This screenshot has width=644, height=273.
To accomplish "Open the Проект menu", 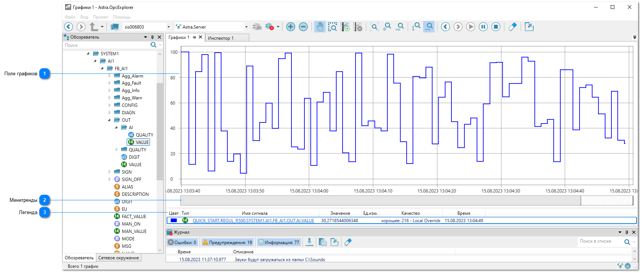I will tap(100, 17).
